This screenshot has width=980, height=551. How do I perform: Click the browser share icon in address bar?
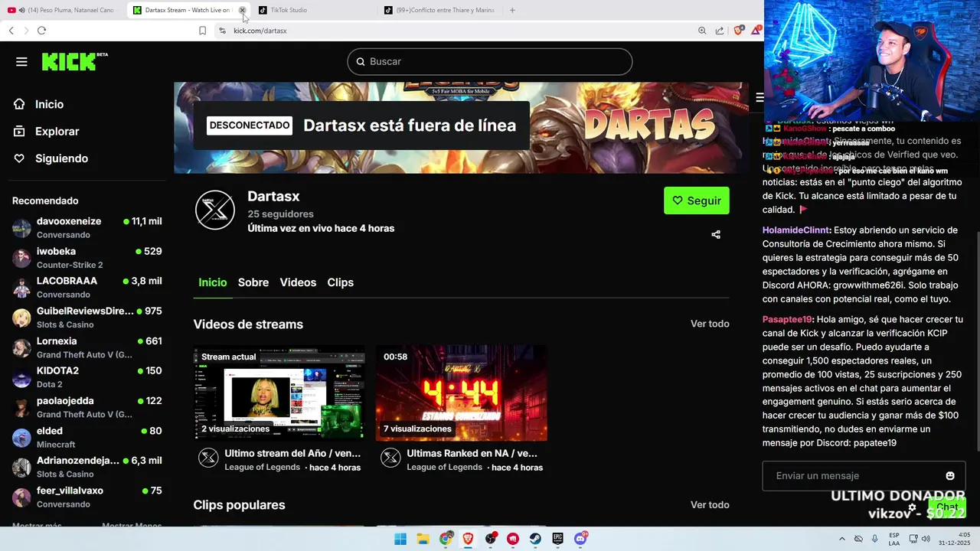pyautogui.click(x=720, y=31)
